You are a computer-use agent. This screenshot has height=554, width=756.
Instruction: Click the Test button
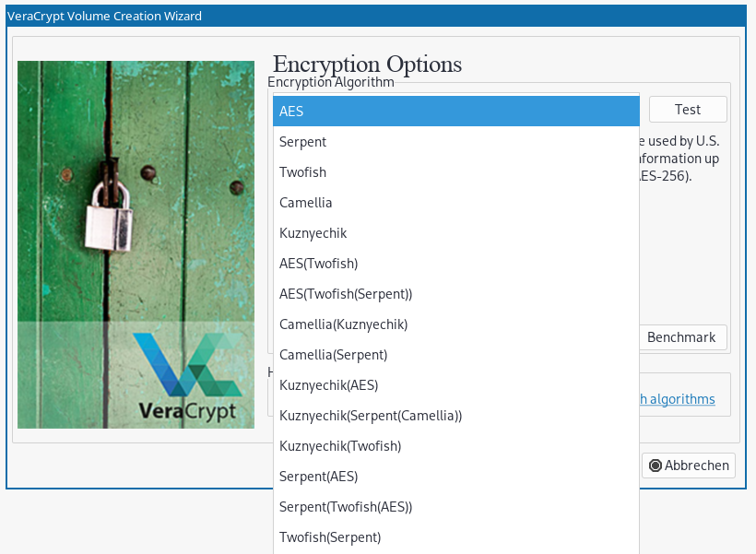click(x=688, y=110)
